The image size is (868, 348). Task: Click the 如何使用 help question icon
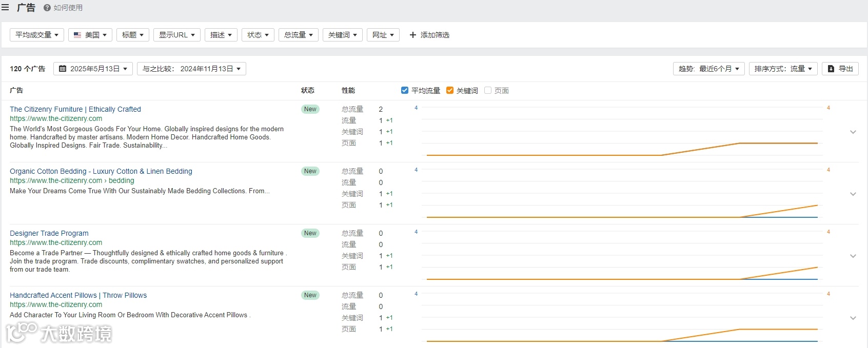[x=47, y=8]
